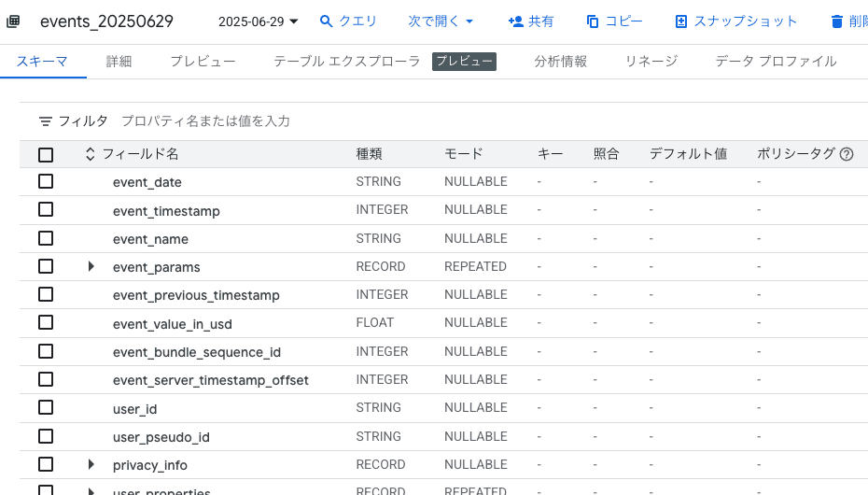Click the share people icon
The height and width of the screenshot is (495, 868).
pos(515,21)
